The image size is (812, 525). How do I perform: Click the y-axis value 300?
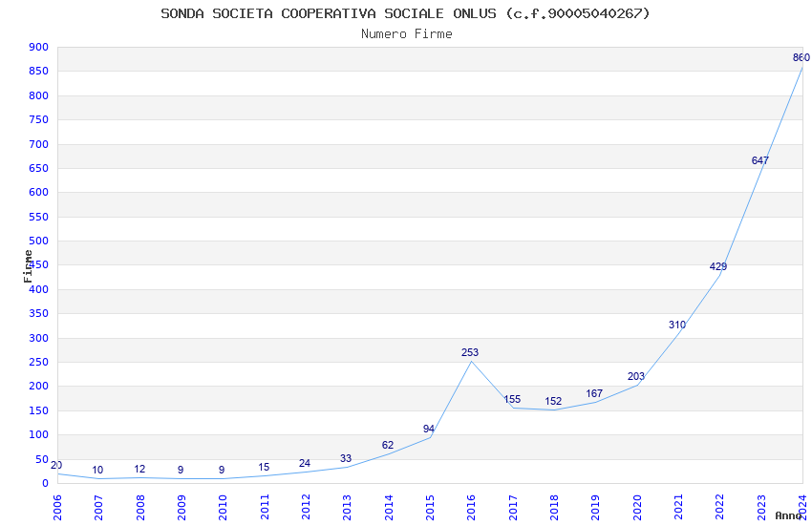click(39, 338)
